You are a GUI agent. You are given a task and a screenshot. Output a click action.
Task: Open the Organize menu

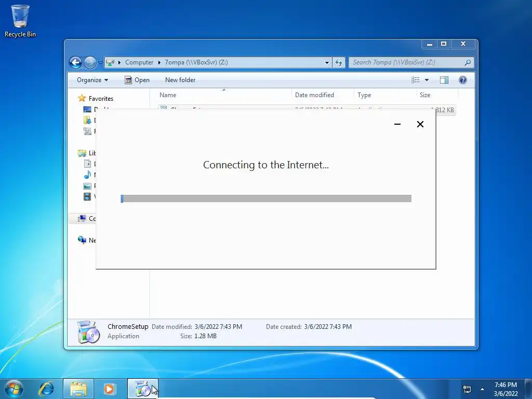92,80
